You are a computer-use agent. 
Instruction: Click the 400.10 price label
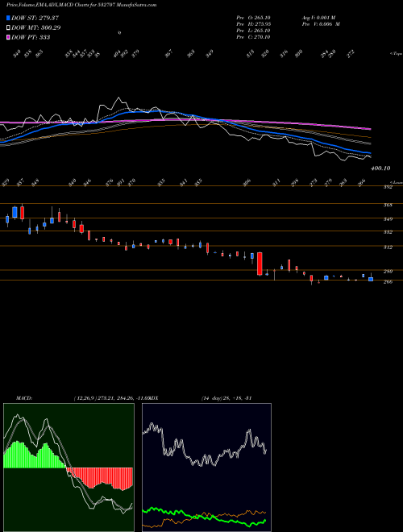click(380, 168)
